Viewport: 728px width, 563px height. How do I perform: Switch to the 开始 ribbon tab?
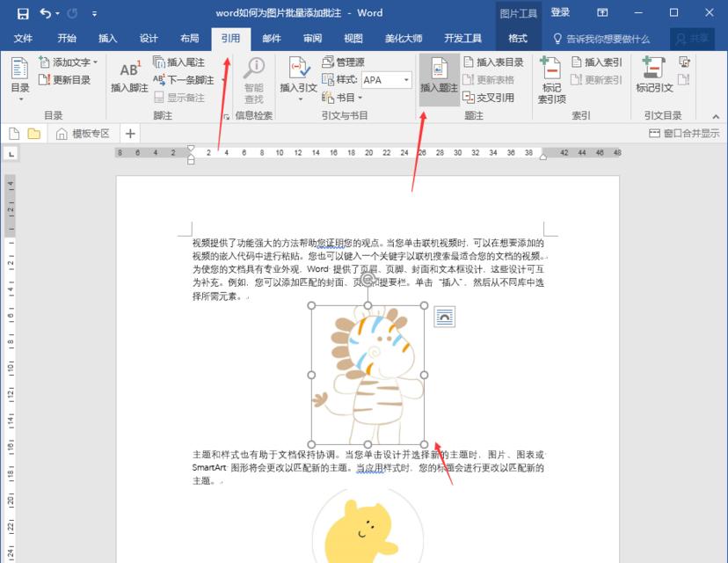coord(67,39)
